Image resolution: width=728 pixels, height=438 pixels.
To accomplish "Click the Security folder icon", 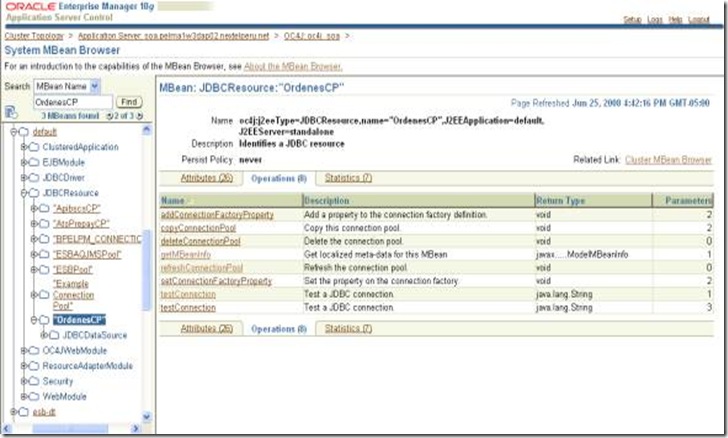I will pos(34,381).
